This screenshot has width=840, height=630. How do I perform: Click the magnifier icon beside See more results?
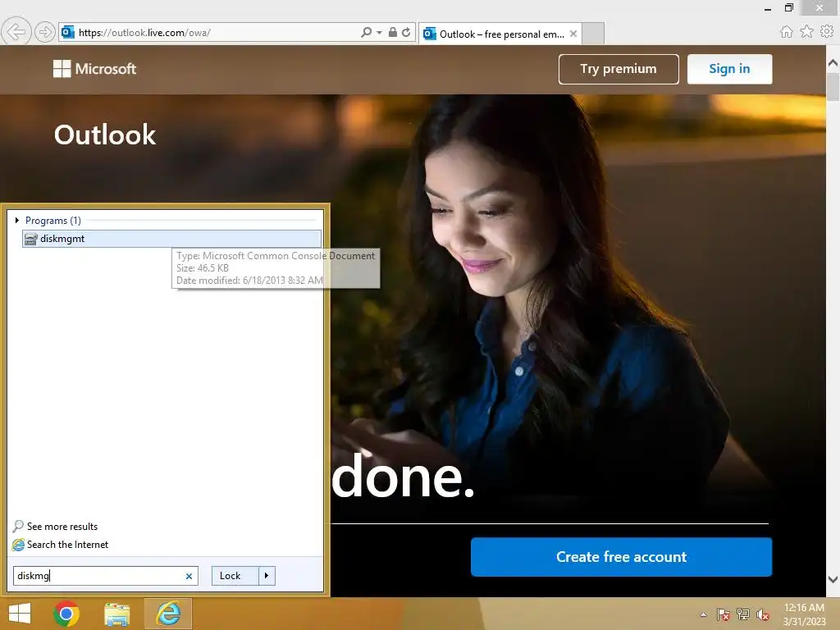click(18, 526)
